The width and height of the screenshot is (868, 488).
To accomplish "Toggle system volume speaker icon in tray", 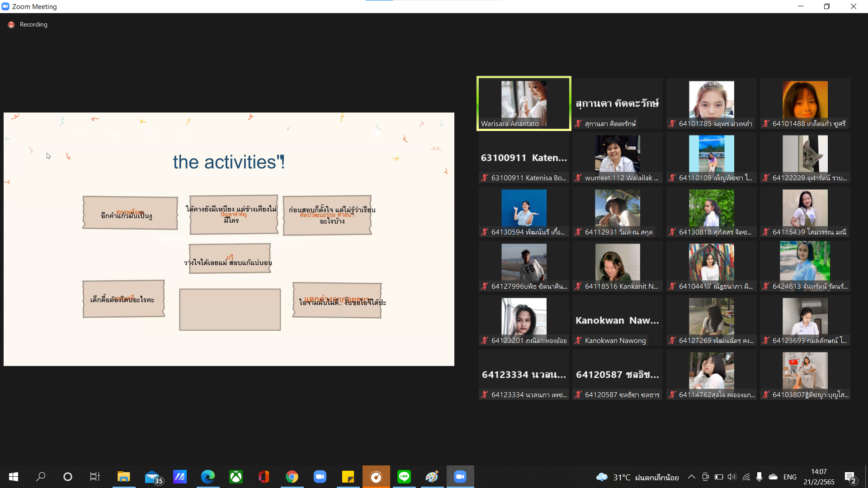I will coord(732,477).
